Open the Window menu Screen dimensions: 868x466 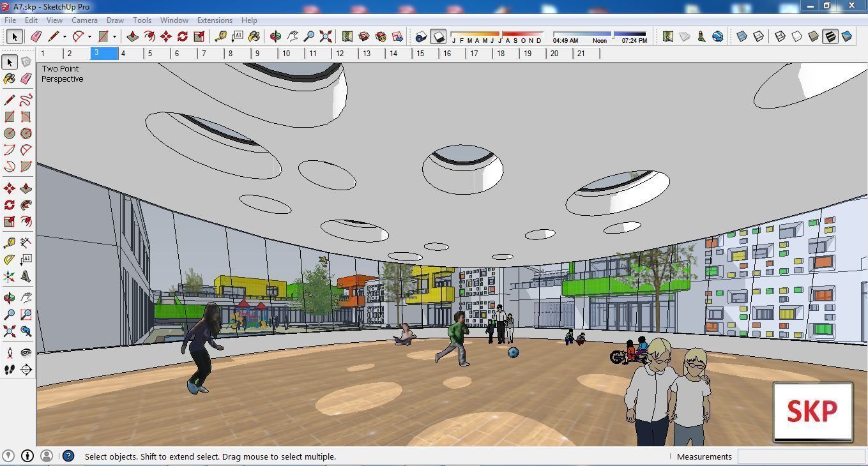pyautogui.click(x=174, y=20)
